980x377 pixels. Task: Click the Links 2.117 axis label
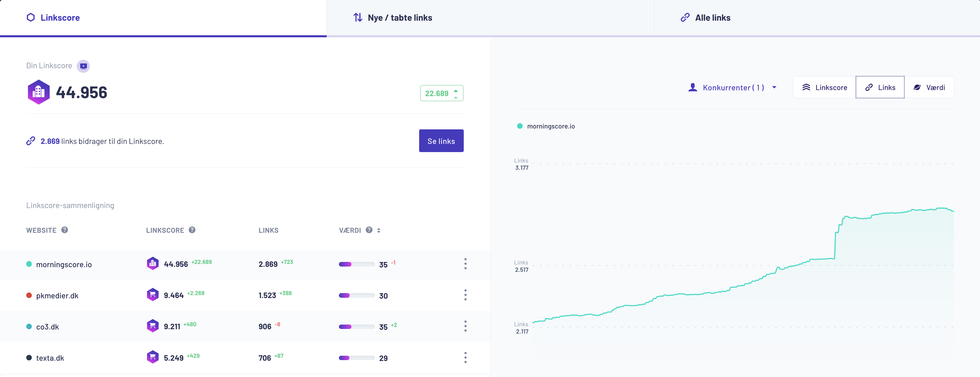click(521, 328)
